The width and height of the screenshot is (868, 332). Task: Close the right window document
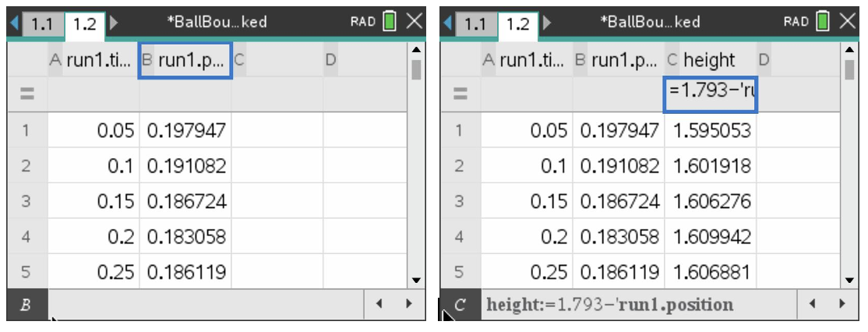point(848,22)
